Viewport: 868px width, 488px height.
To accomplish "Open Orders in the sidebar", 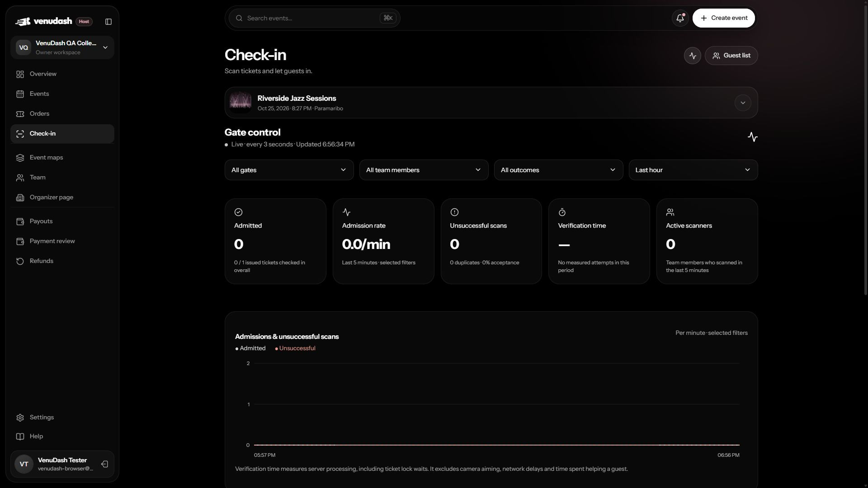I will (62, 114).
